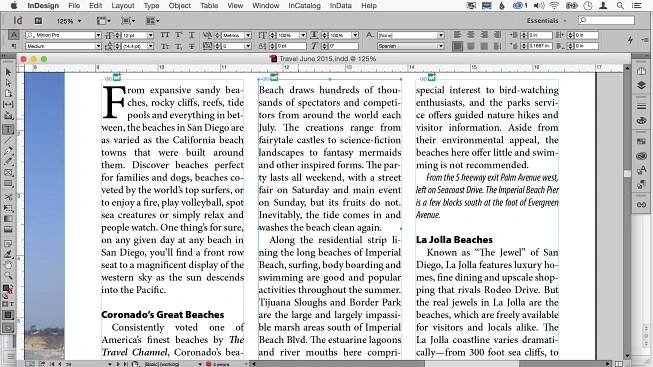Toggle Superscript formatting
The image size is (653, 367).
click(x=179, y=35)
